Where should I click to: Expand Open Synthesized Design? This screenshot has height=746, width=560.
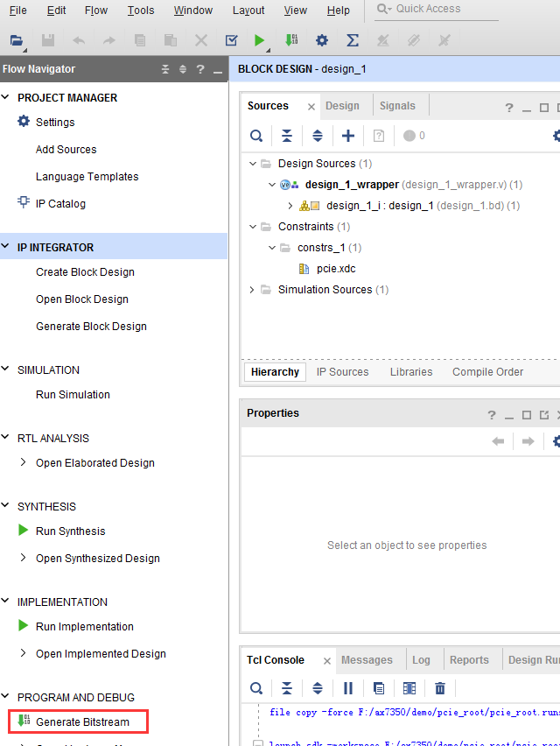23,557
